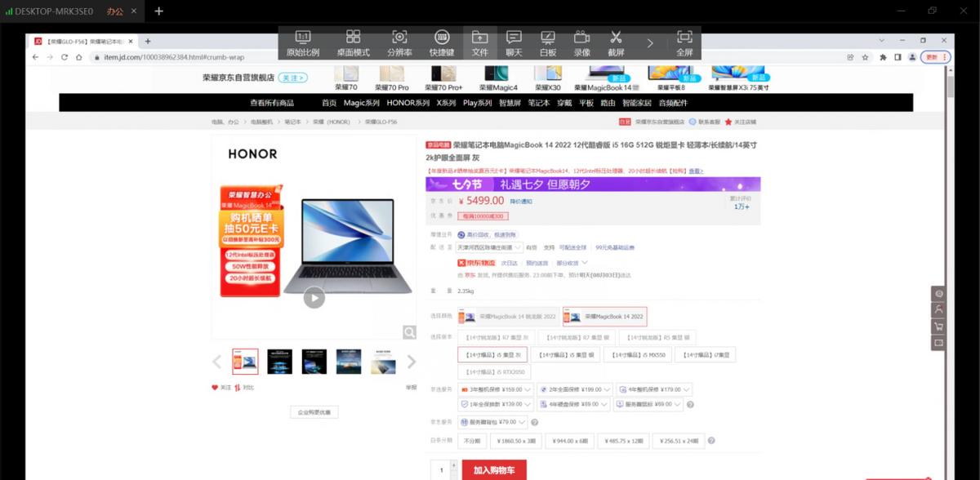Image resolution: width=980 pixels, height=480 pixels.
Task: Open 智慧屏 in the store menu
Action: coord(510,103)
